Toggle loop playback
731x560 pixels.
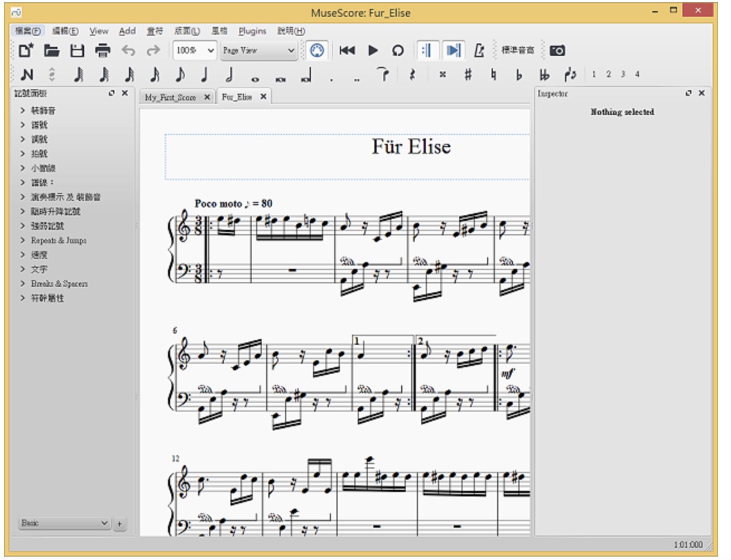coord(397,51)
